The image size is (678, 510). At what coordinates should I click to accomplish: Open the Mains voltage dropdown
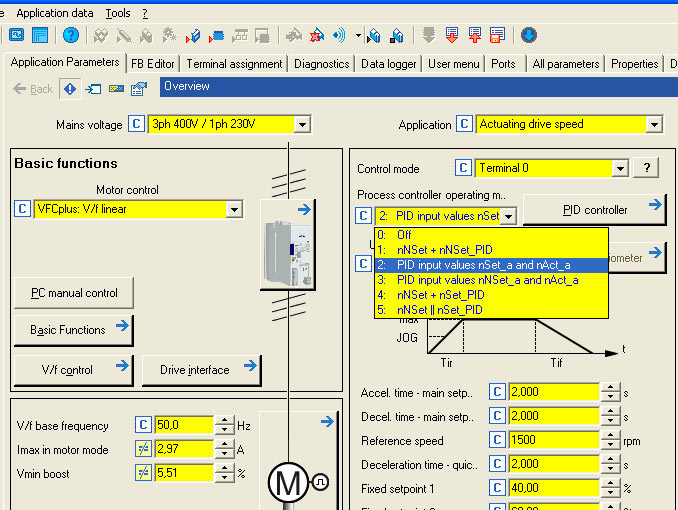(x=302, y=125)
